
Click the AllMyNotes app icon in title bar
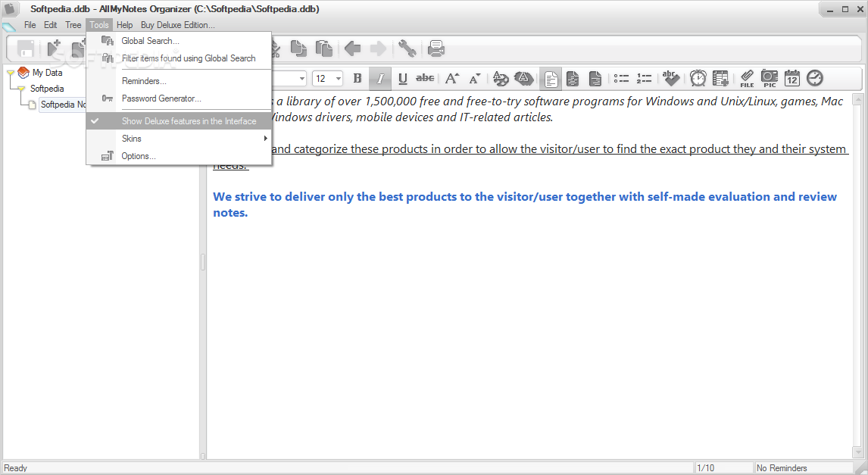pos(11,9)
